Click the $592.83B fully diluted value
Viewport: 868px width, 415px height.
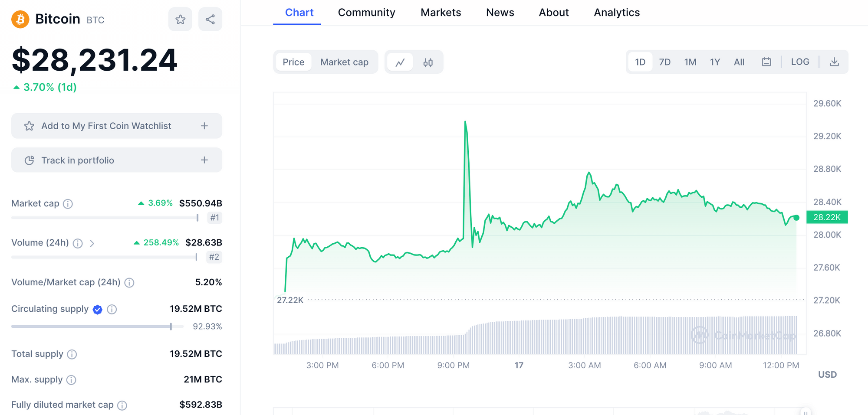coord(201,405)
